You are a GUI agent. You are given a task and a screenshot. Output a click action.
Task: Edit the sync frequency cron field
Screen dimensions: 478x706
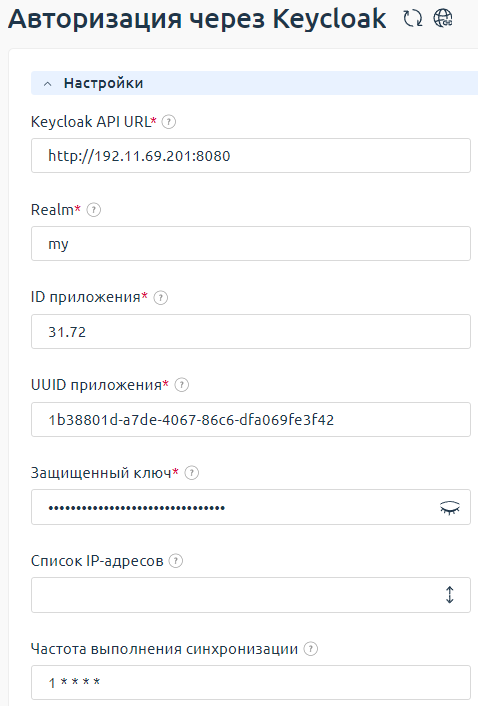coord(251,683)
